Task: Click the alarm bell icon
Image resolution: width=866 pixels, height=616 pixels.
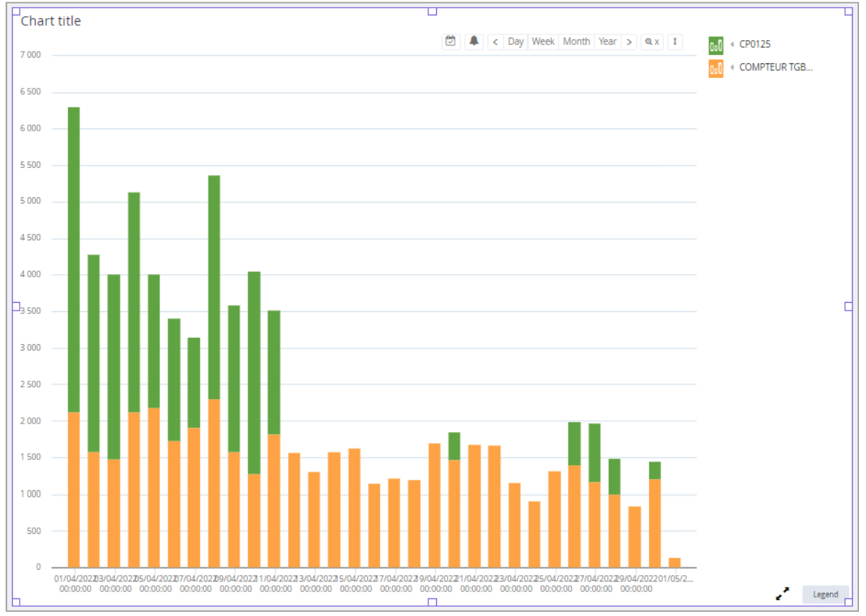Action: tap(474, 41)
